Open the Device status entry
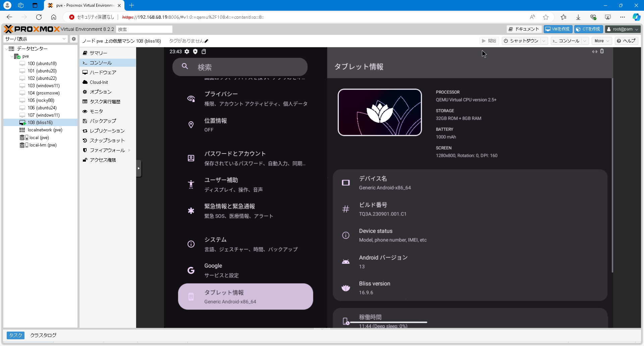 (470, 235)
